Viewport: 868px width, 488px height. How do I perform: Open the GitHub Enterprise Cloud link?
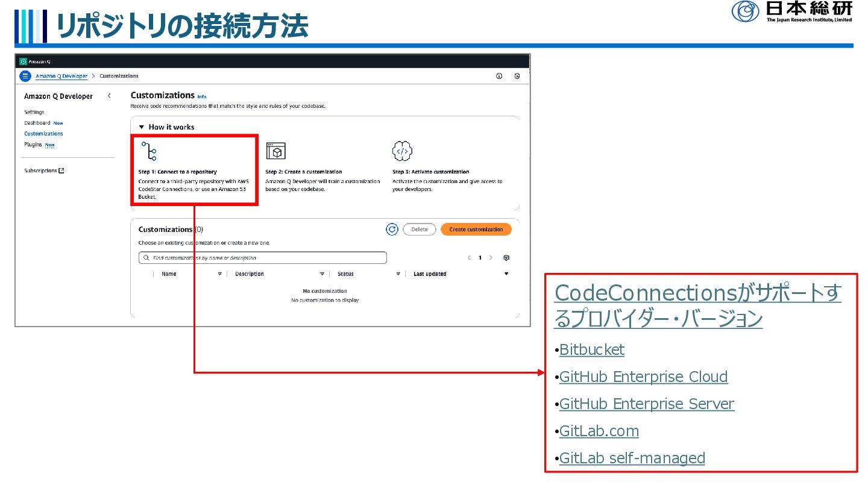point(644,377)
